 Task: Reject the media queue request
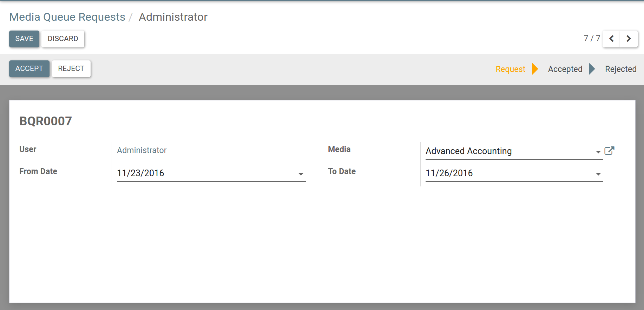tap(71, 68)
